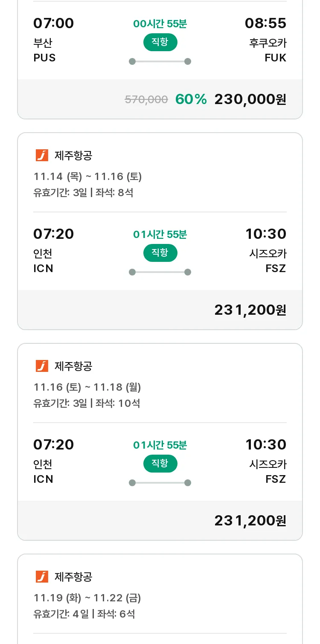Select the 230,000원 discounted price
The width and height of the screenshot is (320, 644).
tap(250, 99)
